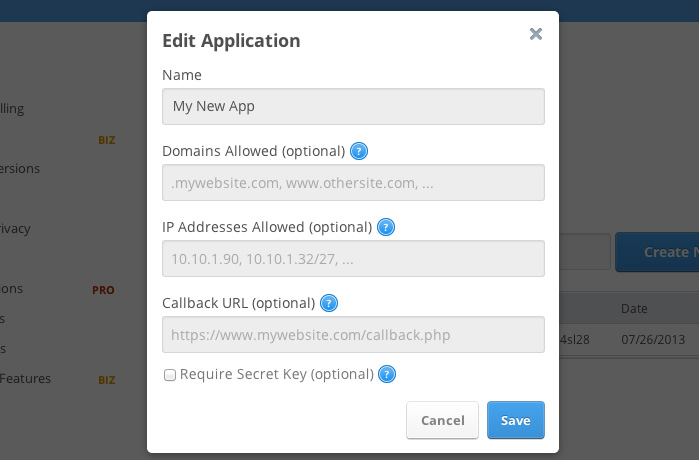Open the Features sidebar item
699x460 pixels.
click(25, 379)
